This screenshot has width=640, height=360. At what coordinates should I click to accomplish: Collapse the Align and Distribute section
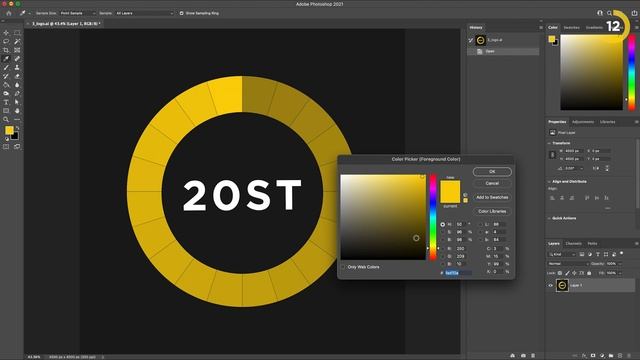549,182
